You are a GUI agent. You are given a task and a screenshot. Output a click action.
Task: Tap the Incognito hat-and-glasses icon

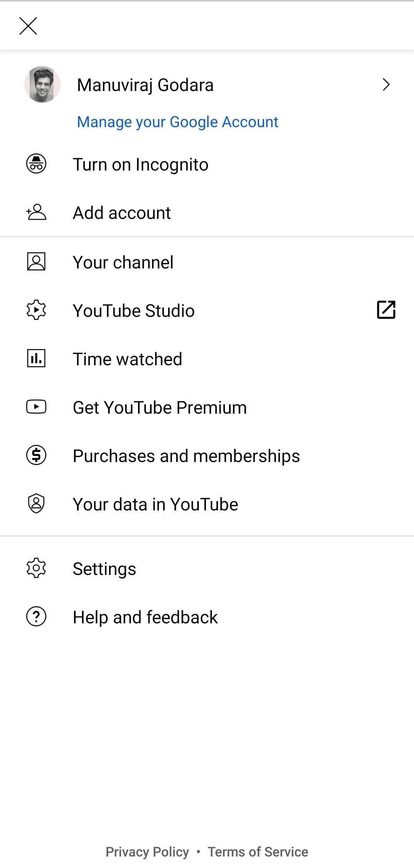pyautogui.click(x=36, y=164)
